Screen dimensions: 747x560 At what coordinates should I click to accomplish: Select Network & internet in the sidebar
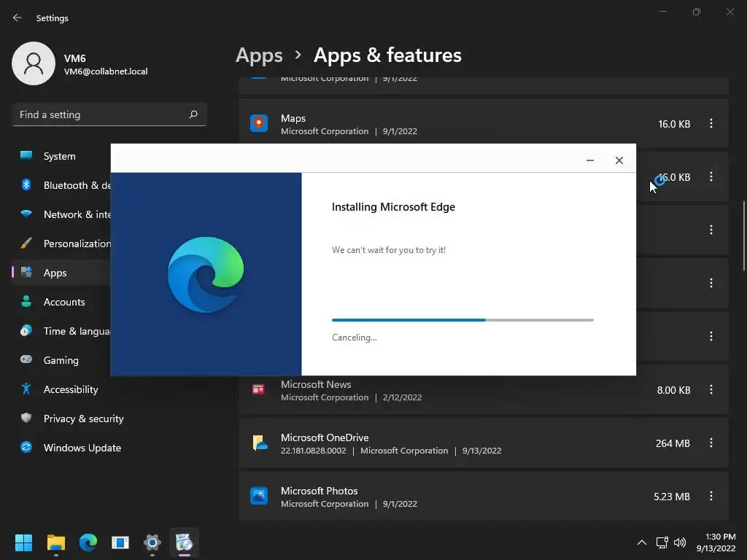[x=63, y=214]
